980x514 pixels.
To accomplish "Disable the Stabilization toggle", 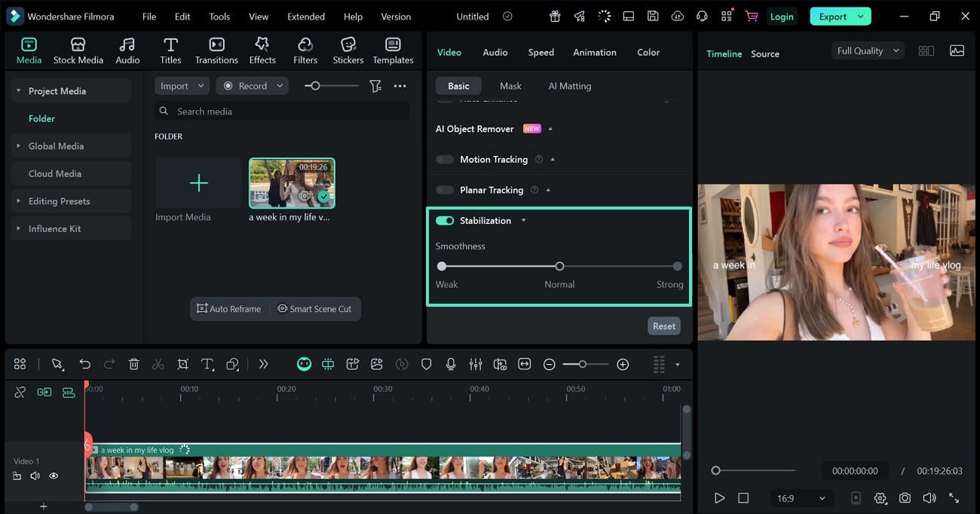I will [x=444, y=220].
